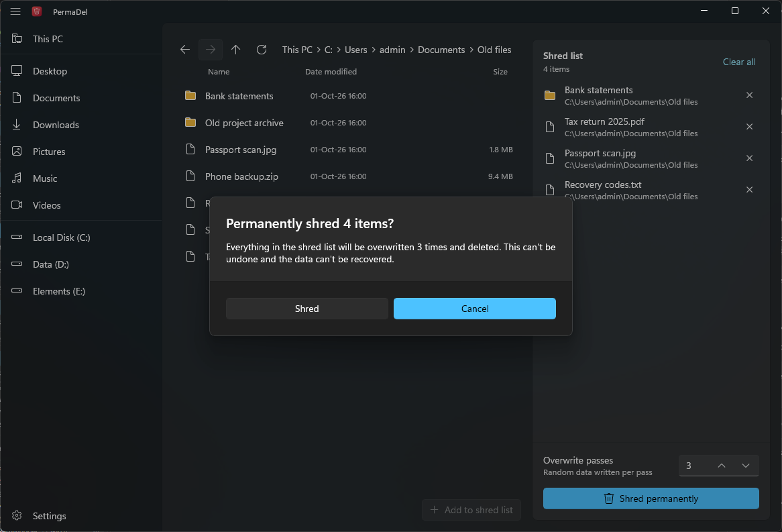Select Bank statements in the shred list
The image size is (782, 532).
click(x=651, y=95)
